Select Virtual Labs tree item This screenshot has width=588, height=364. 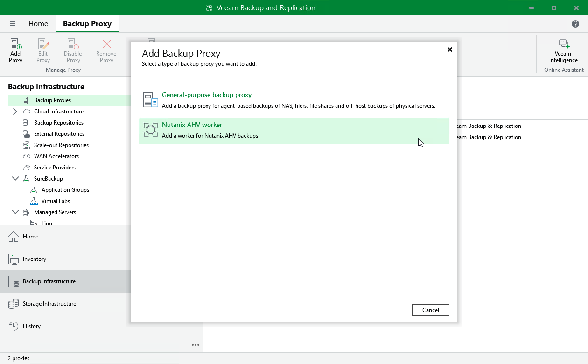point(56,201)
